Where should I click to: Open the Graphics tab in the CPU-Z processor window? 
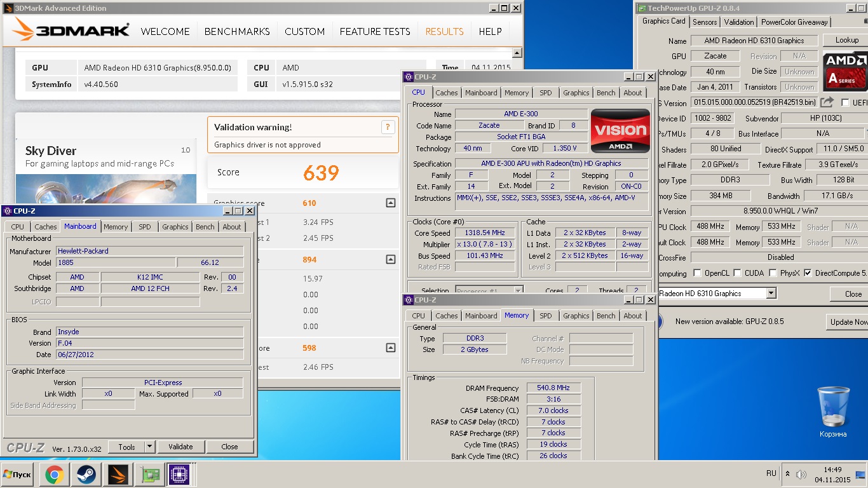pyautogui.click(x=576, y=93)
